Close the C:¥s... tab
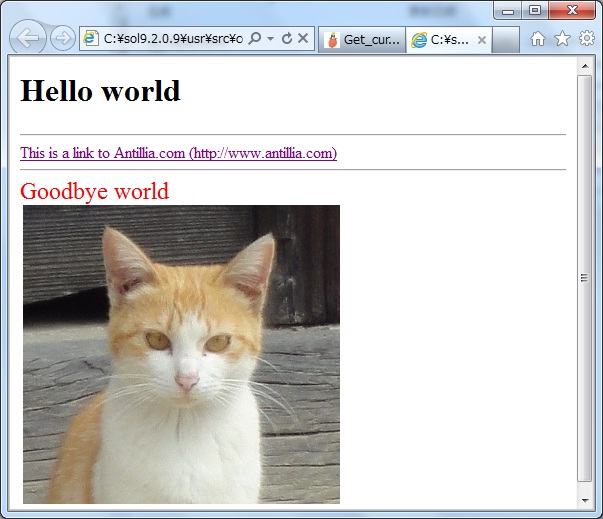The height and width of the screenshot is (519, 603). pyautogui.click(x=481, y=40)
